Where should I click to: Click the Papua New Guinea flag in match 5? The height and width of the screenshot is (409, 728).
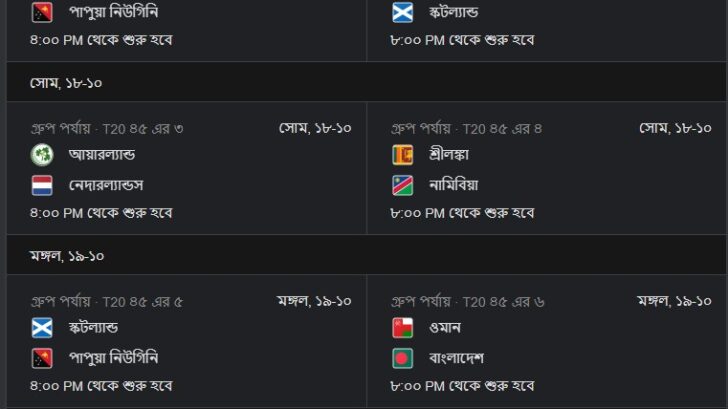point(42,358)
